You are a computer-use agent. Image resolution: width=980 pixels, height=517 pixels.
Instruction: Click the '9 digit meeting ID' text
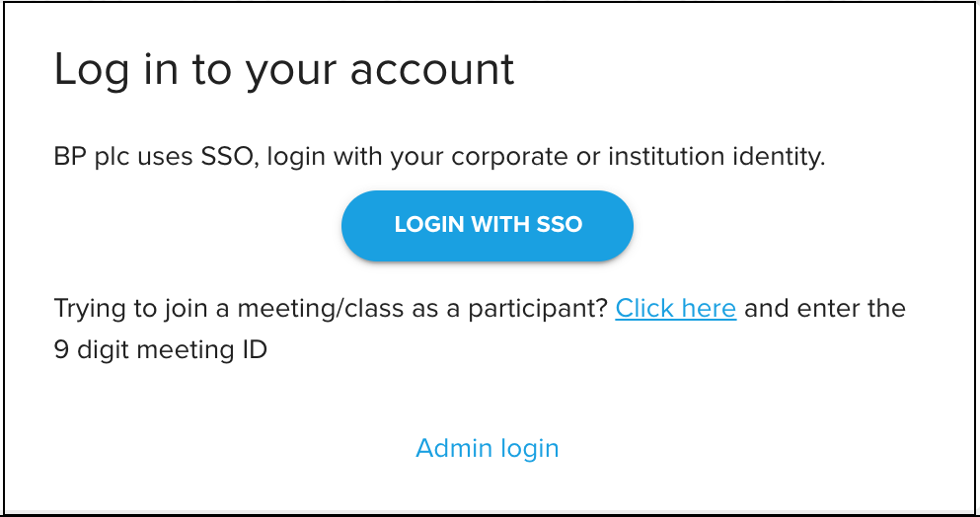161,349
